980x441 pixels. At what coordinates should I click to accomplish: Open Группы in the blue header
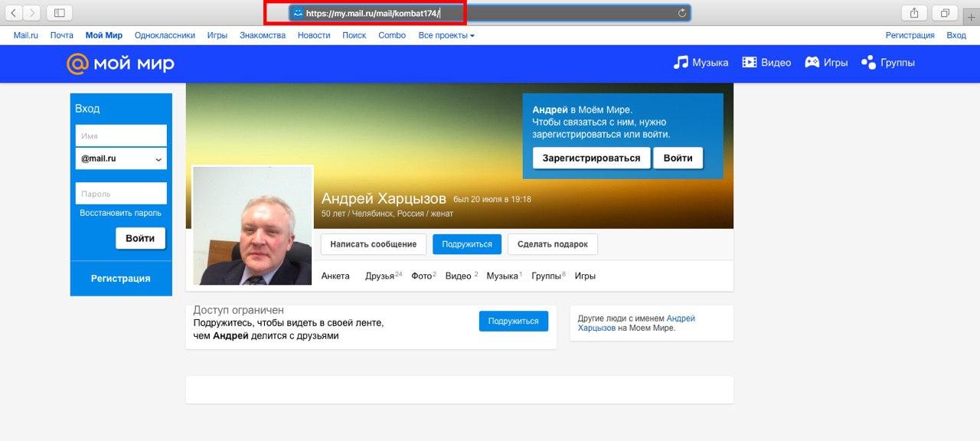[x=888, y=63]
